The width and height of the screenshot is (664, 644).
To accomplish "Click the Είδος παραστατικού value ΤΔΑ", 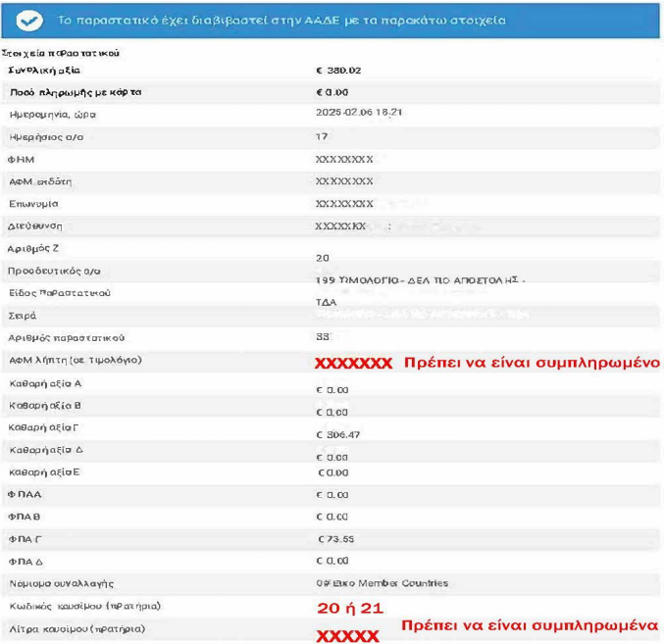I will tap(327, 303).
